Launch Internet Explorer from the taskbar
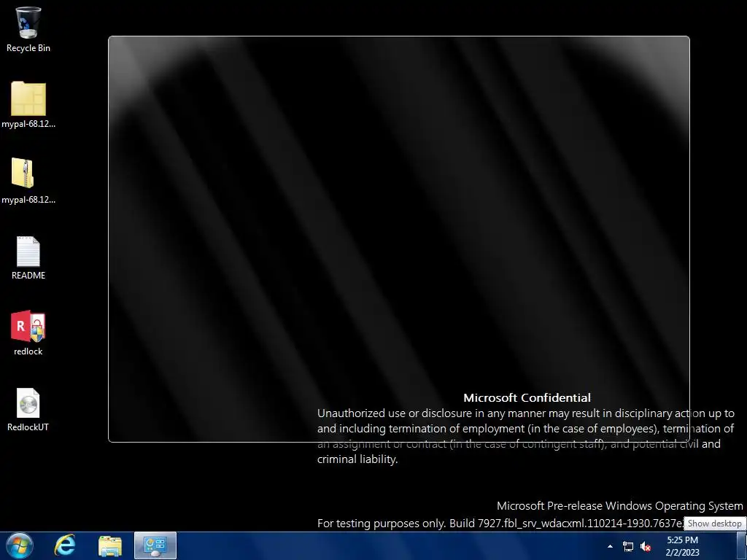Screen dimensions: 747x560 65,545
